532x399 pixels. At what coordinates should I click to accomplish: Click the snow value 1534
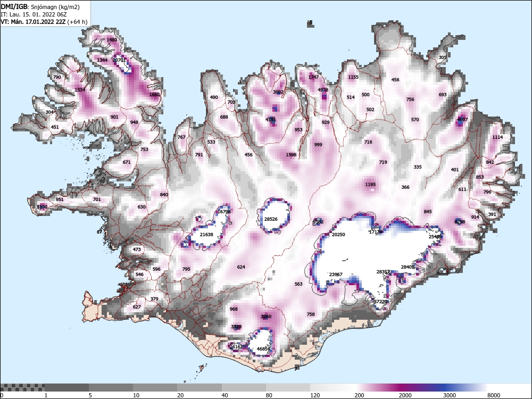point(80,90)
